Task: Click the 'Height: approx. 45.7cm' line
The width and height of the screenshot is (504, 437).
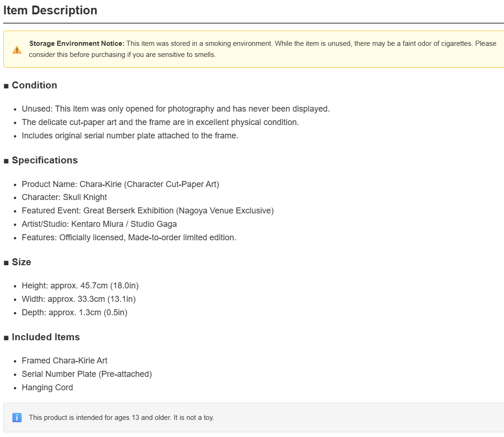Action: point(80,286)
